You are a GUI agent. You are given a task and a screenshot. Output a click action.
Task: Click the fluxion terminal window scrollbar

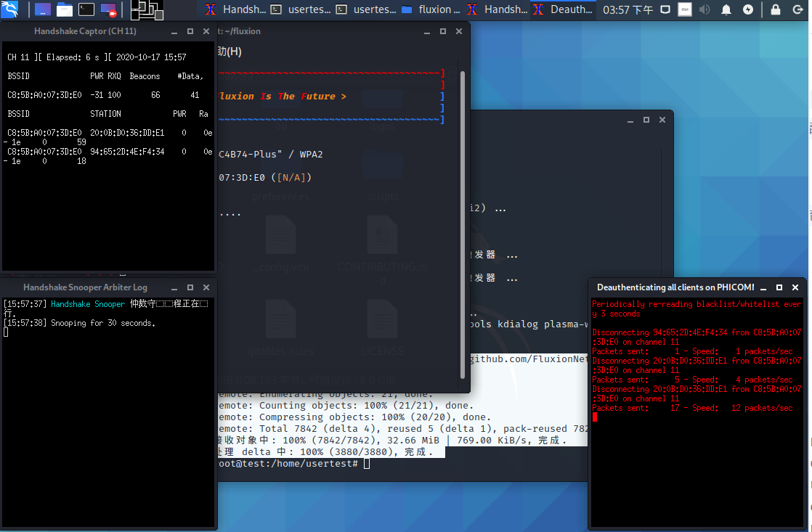coord(463,225)
